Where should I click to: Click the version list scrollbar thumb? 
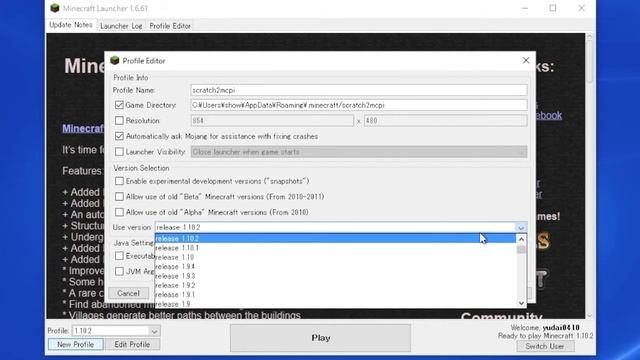point(521,249)
